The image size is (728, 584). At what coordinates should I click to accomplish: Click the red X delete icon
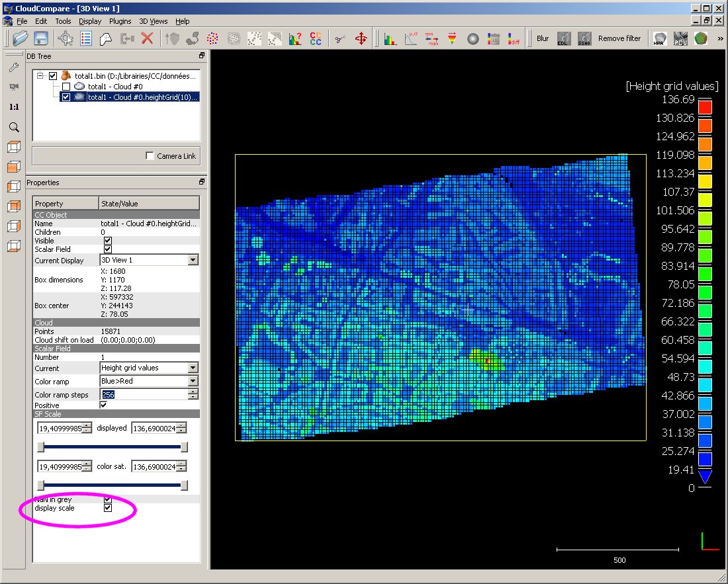pyautogui.click(x=147, y=38)
